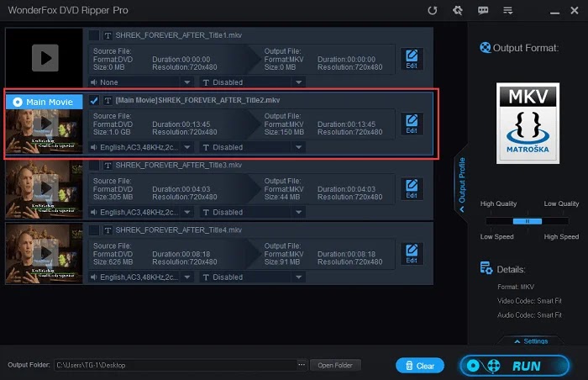This screenshot has height=380, width=588.
Task: Click the rename T icon for Title2.mkv
Action: click(x=108, y=100)
